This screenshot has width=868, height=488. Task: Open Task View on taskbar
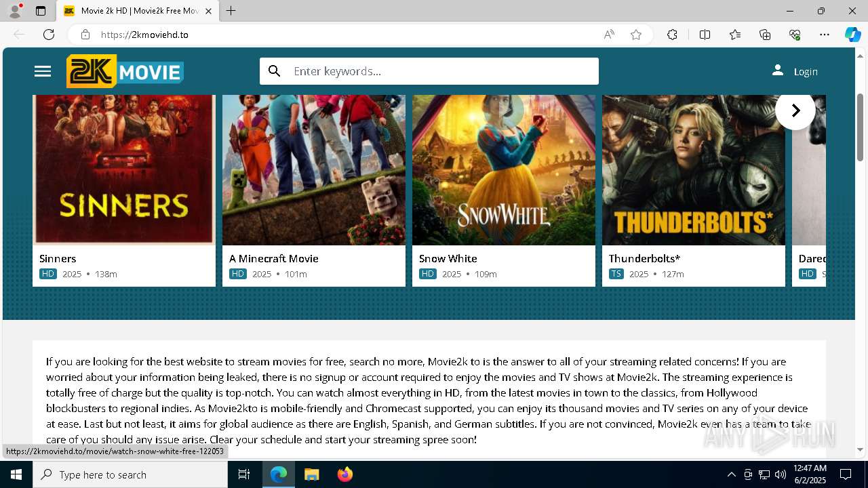click(244, 474)
